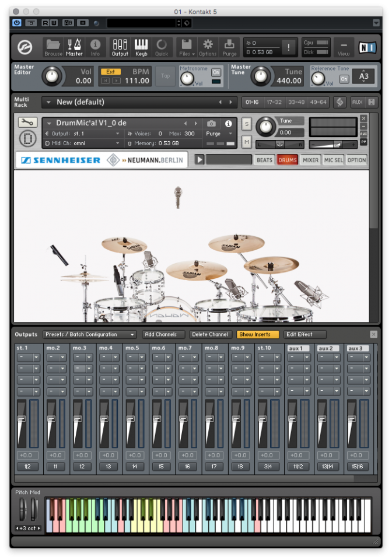
Task: Turn the Metronome On switch
Action: coord(216,72)
